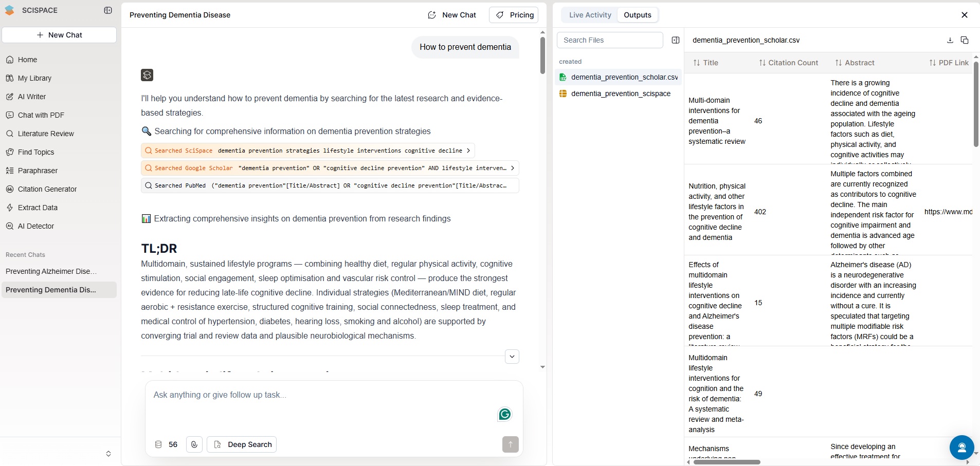Toggle Deep Search mode

pyautogui.click(x=242, y=444)
